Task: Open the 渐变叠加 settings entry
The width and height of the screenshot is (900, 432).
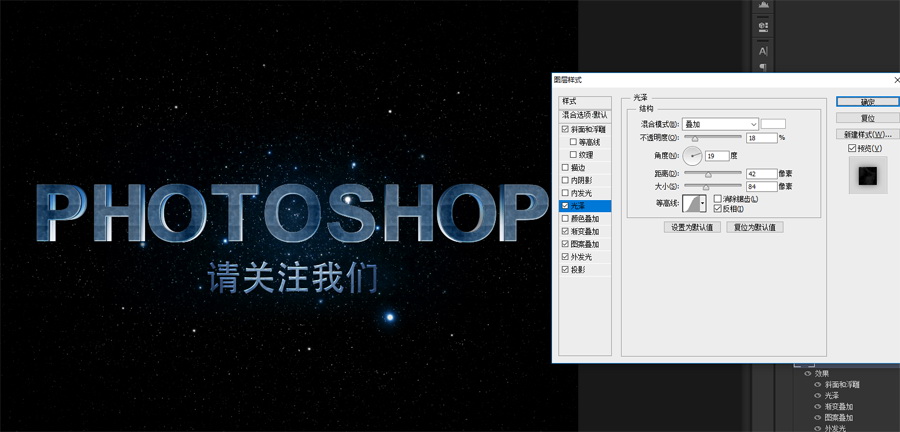Action: (585, 231)
